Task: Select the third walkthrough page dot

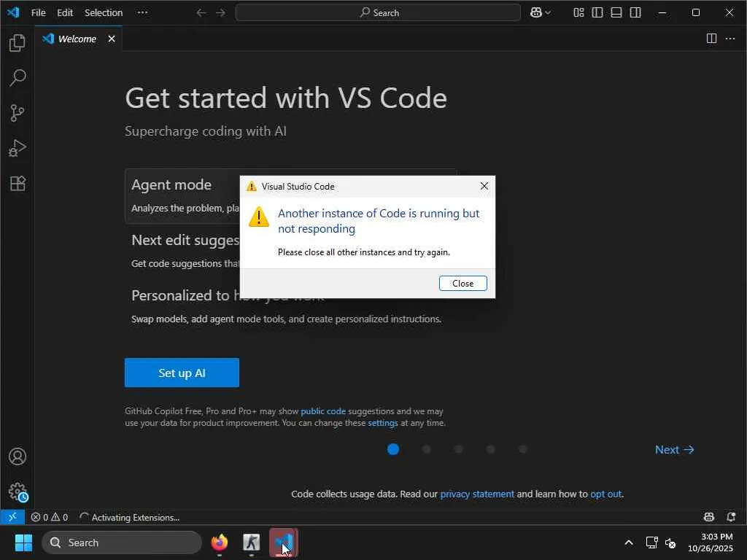Action: coord(459,449)
